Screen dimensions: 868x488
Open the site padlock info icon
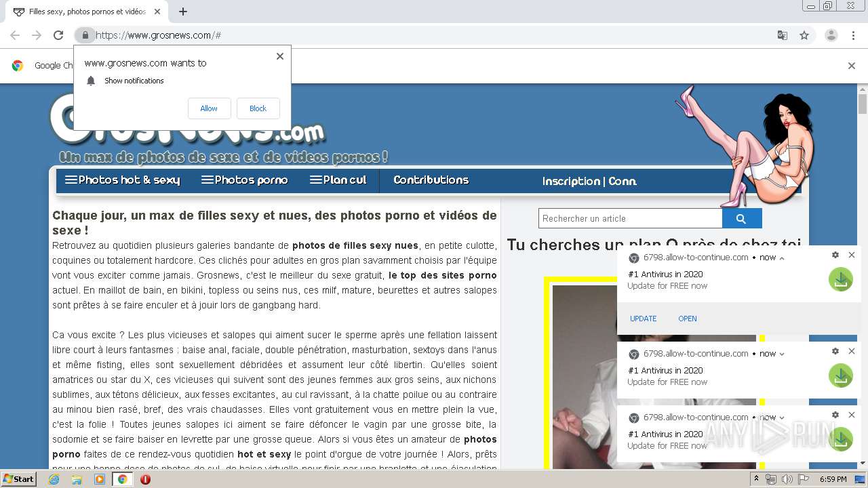[x=85, y=35]
